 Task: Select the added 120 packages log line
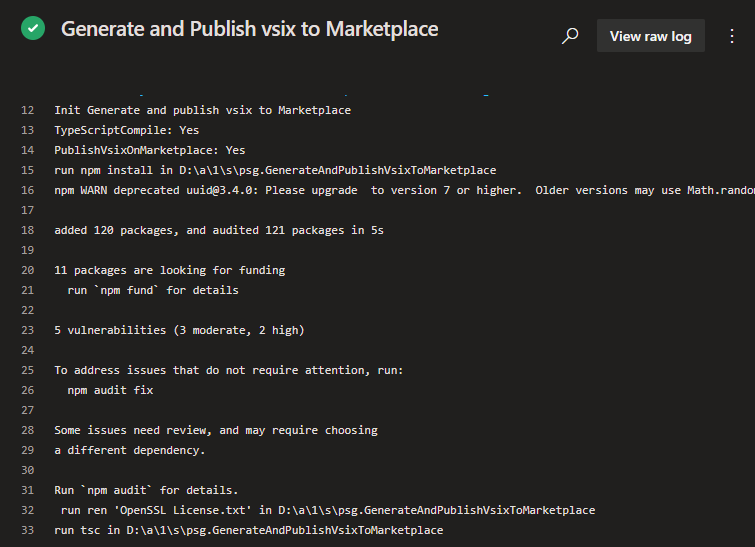tap(219, 230)
